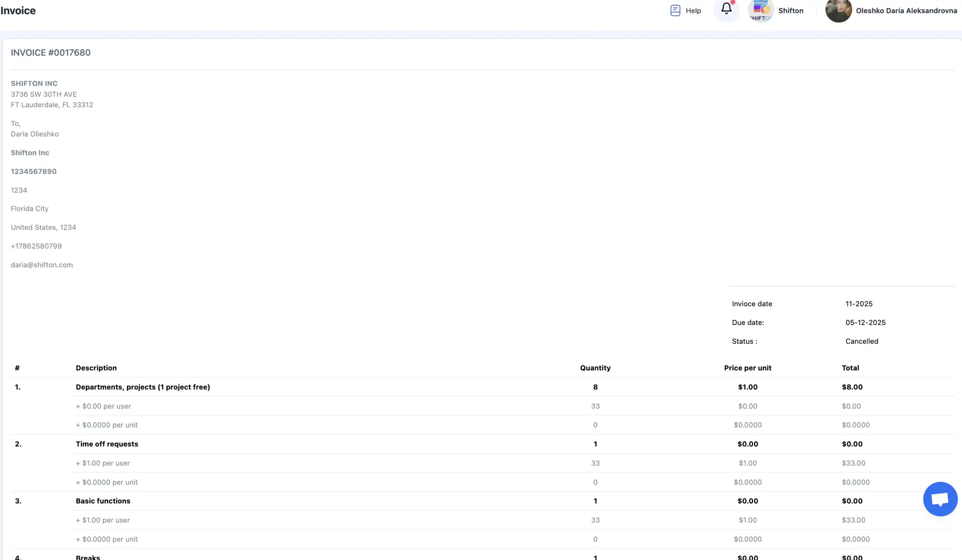Screen dimensions: 962x560
Task: Click the Cancelled status value
Action: 861,341
